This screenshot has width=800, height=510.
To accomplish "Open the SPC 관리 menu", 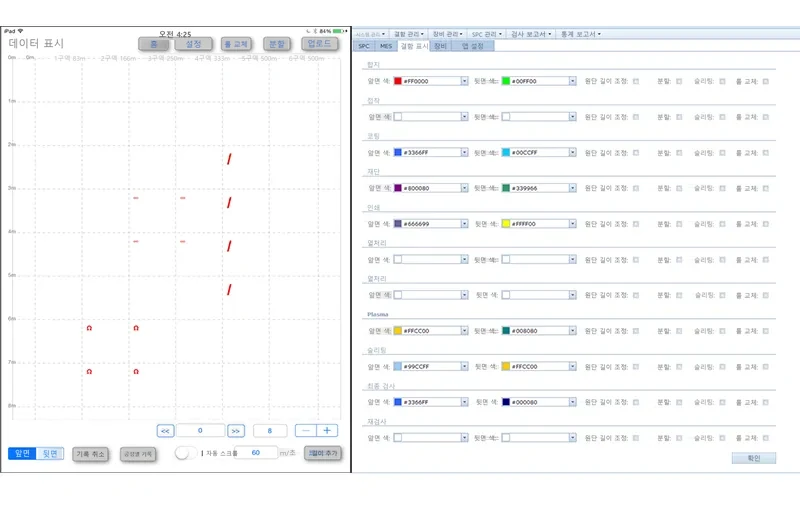I will [x=486, y=34].
